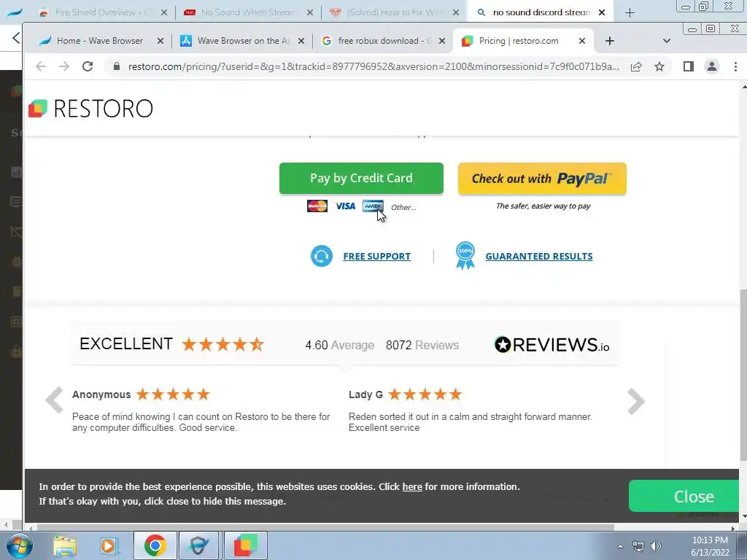Switch to free robux download tab

[384, 41]
